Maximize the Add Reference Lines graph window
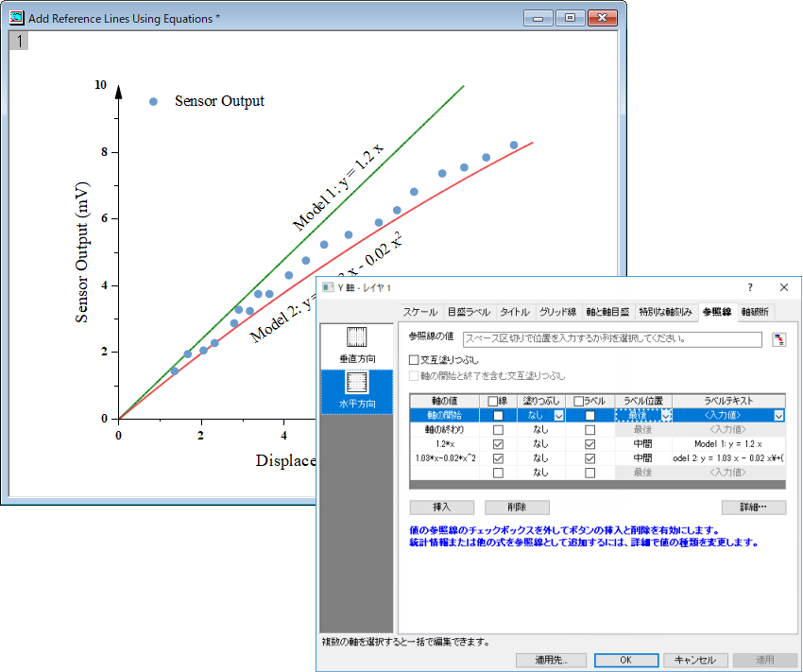The width and height of the screenshot is (803, 672). click(570, 19)
